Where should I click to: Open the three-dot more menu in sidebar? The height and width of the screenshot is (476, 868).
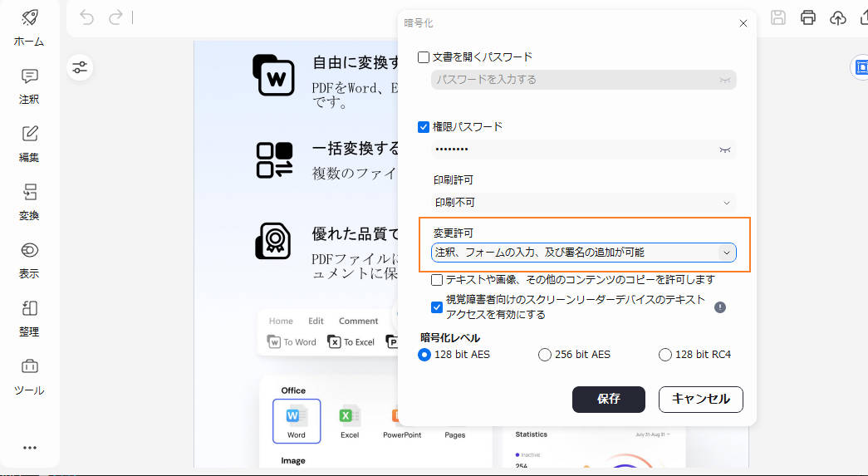click(x=30, y=448)
